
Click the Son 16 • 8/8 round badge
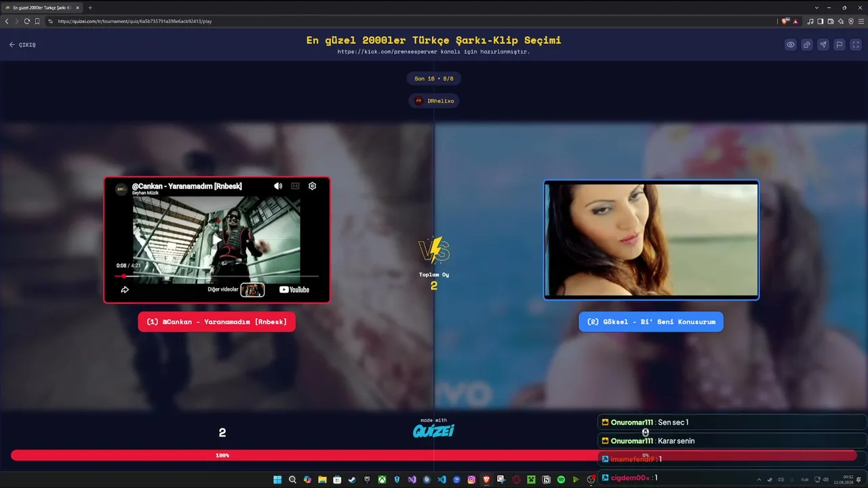(x=434, y=79)
